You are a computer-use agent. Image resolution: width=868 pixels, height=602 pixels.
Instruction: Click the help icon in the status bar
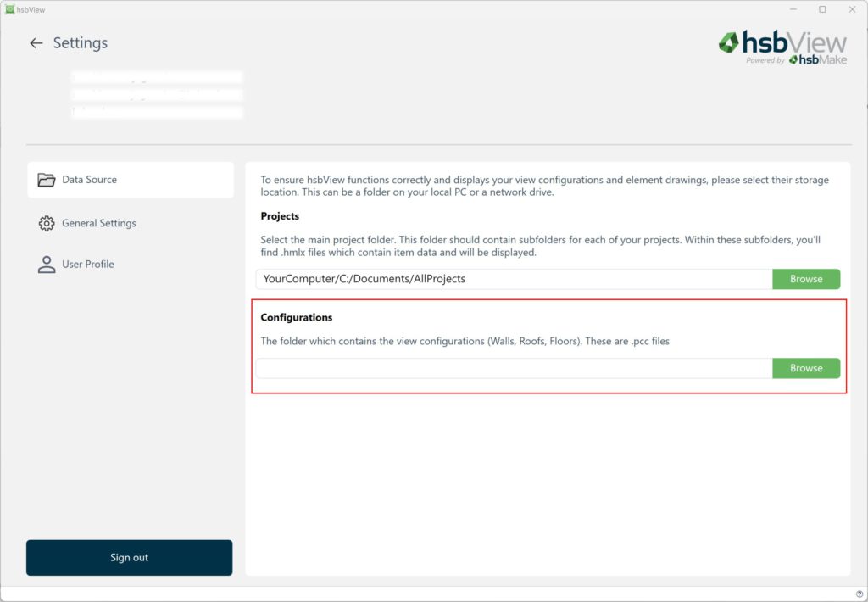(860, 594)
